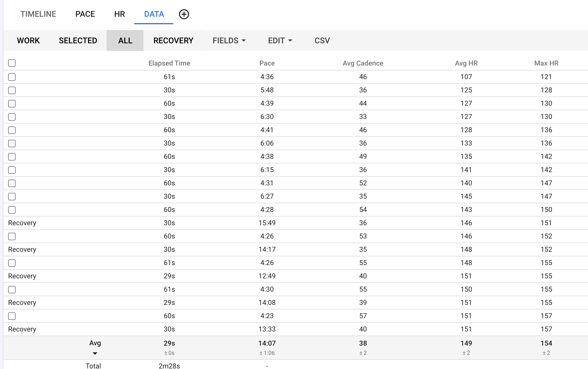Screen dimensions: 588x369
Task: Click the Max HR column header
Action: (x=546, y=63)
